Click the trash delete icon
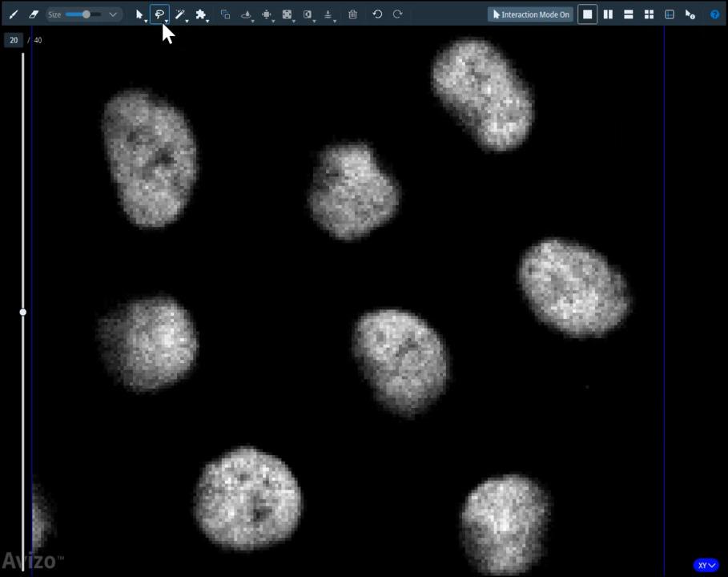Viewport: 728px width, 577px height. tap(352, 14)
